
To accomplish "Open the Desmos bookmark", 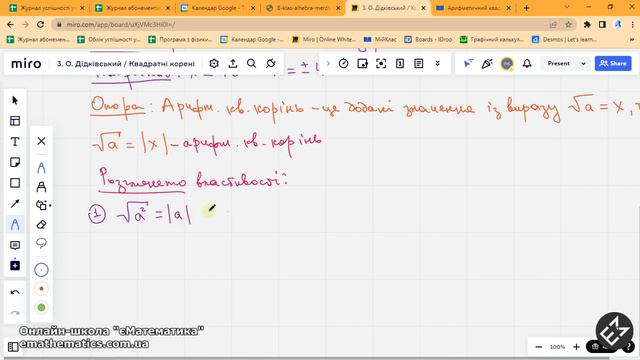I will [565, 39].
